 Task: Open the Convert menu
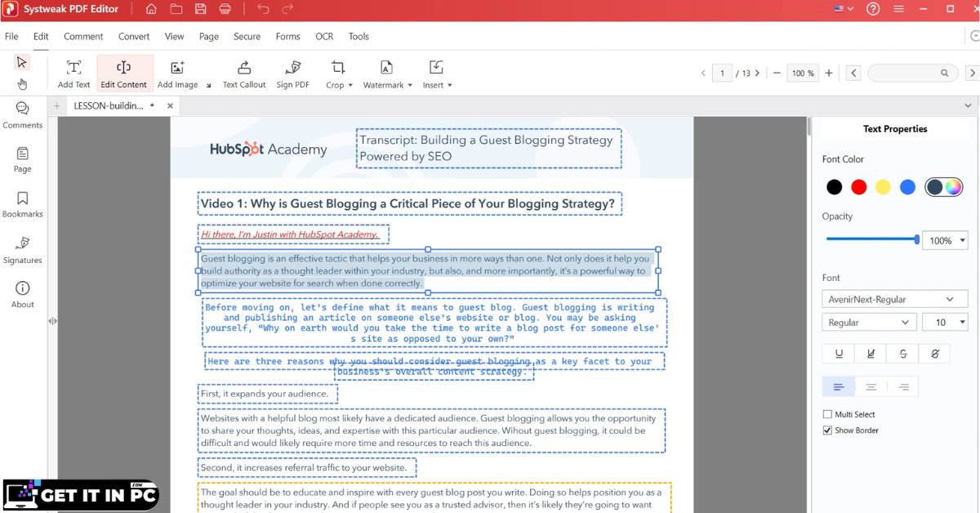[134, 37]
